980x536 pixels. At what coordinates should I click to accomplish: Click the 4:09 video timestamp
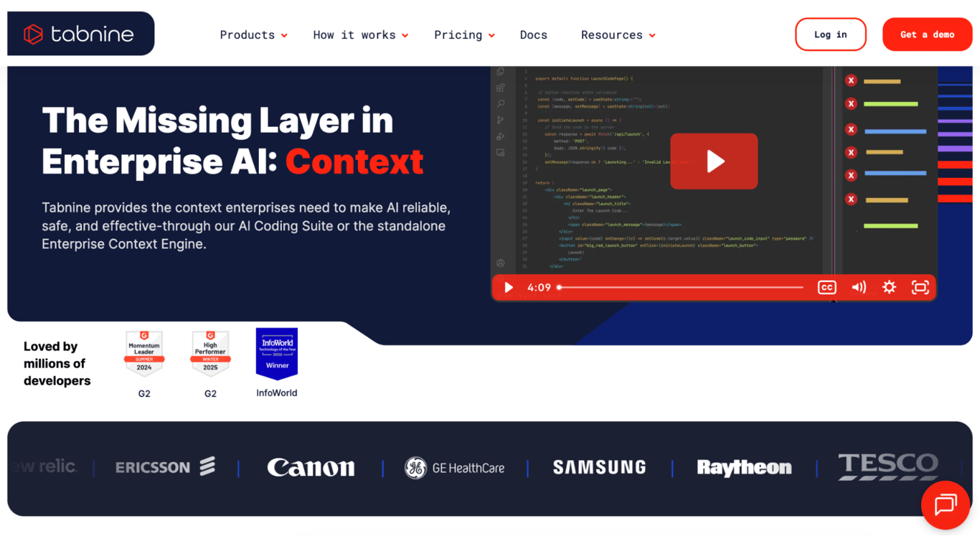pyautogui.click(x=539, y=288)
